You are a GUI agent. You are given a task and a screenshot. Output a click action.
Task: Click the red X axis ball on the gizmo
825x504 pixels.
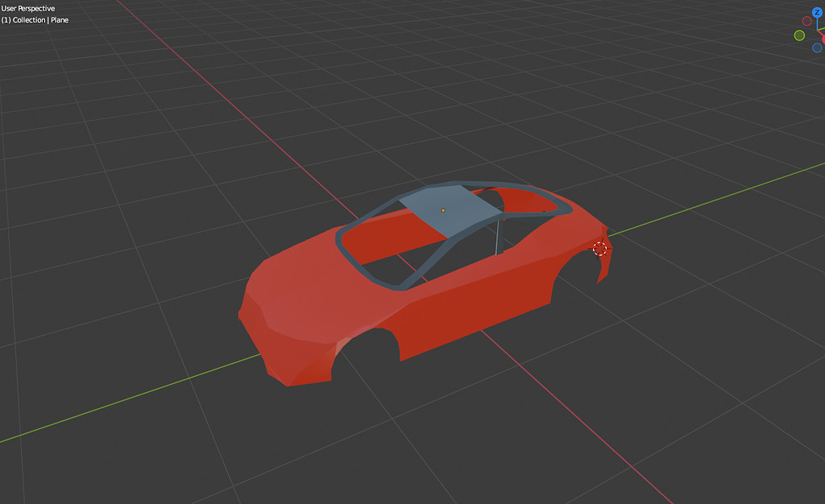[823, 37]
